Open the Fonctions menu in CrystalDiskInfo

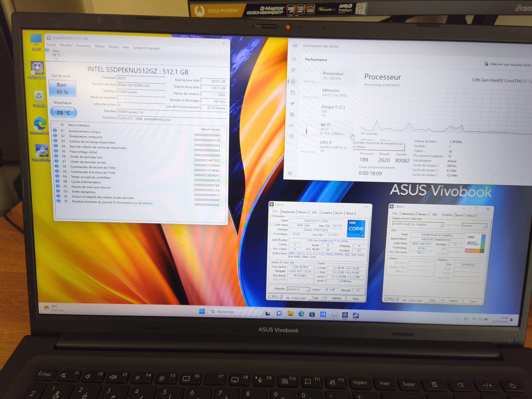[84, 46]
